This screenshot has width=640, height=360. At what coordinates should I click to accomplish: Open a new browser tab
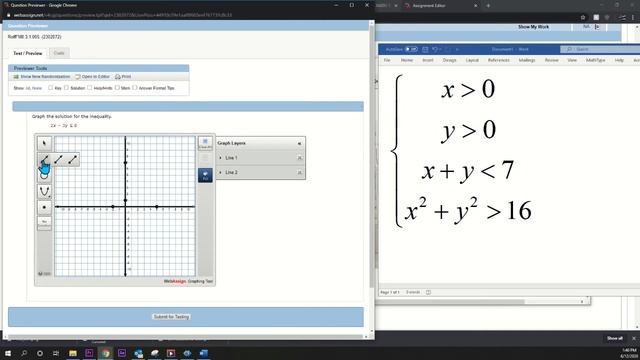pos(488,6)
